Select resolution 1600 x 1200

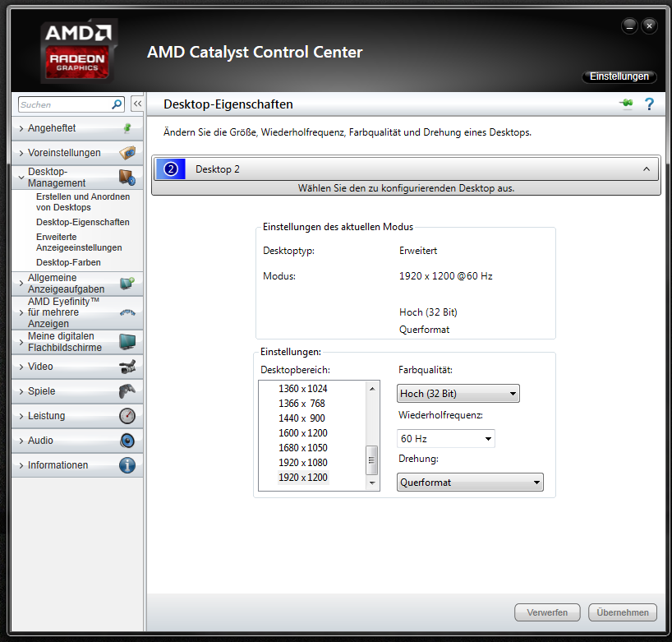[302, 433]
